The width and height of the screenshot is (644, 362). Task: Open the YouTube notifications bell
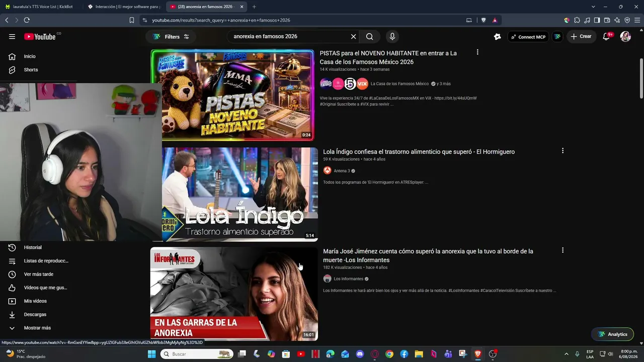click(x=607, y=36)
